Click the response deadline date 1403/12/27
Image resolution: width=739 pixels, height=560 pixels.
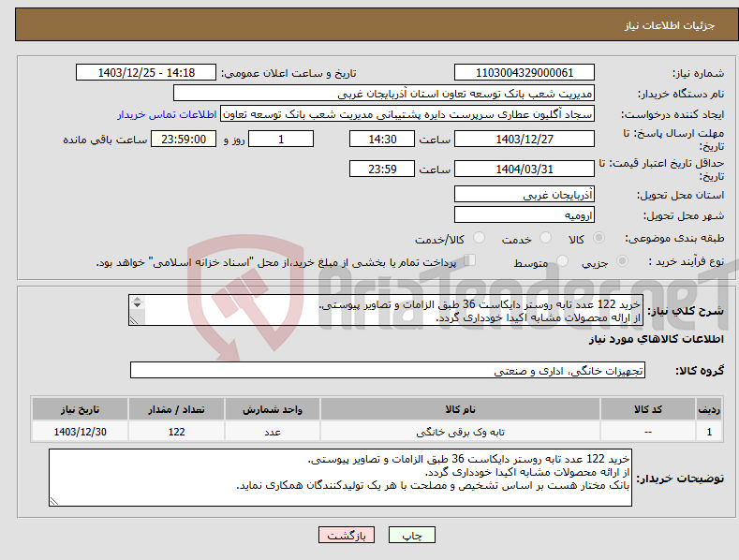click(525, 139)
